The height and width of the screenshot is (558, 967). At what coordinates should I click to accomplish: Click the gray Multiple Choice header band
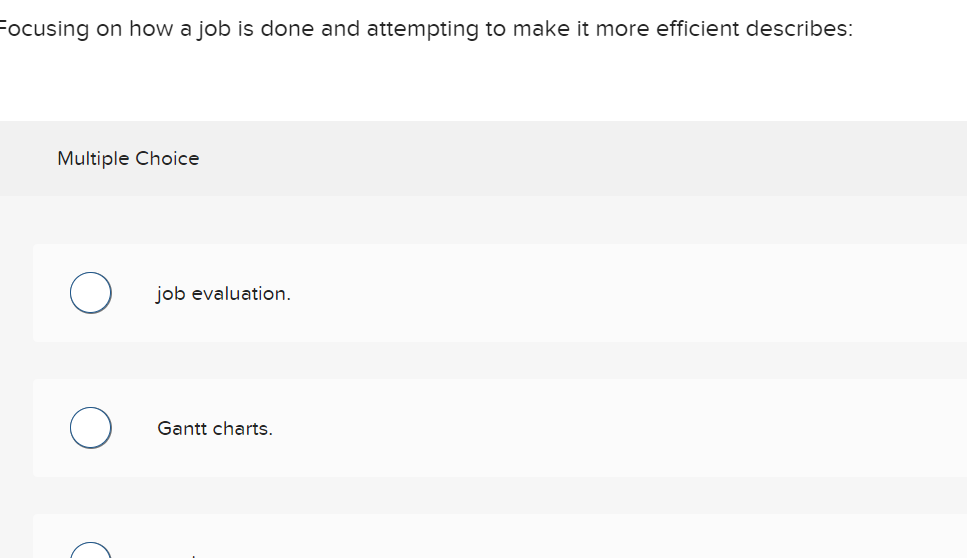pyautogui.click(x=600, y=158)
